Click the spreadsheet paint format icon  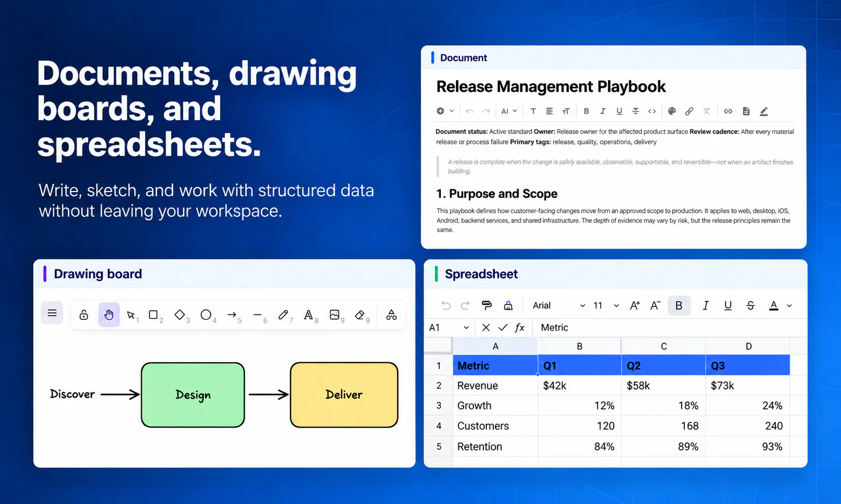click(x=486, y=305)
